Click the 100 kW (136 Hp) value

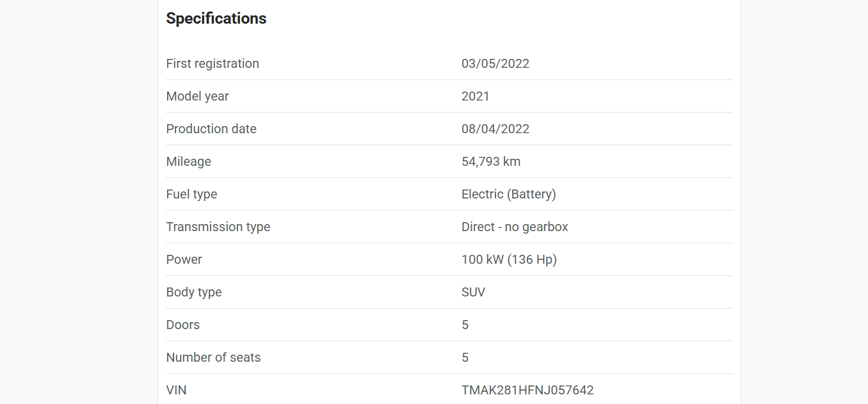click(x=510, y=259)
